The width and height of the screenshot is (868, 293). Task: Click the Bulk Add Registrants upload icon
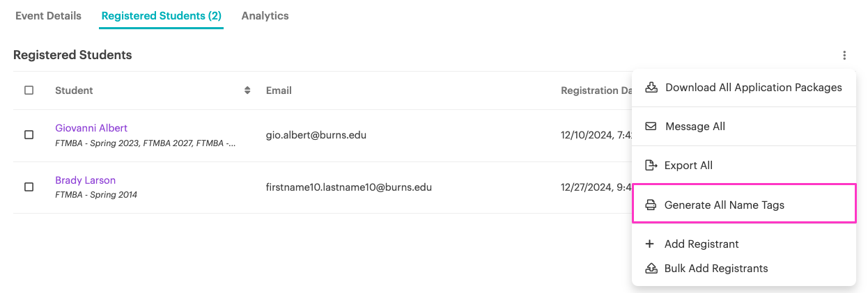click(651, 268)
